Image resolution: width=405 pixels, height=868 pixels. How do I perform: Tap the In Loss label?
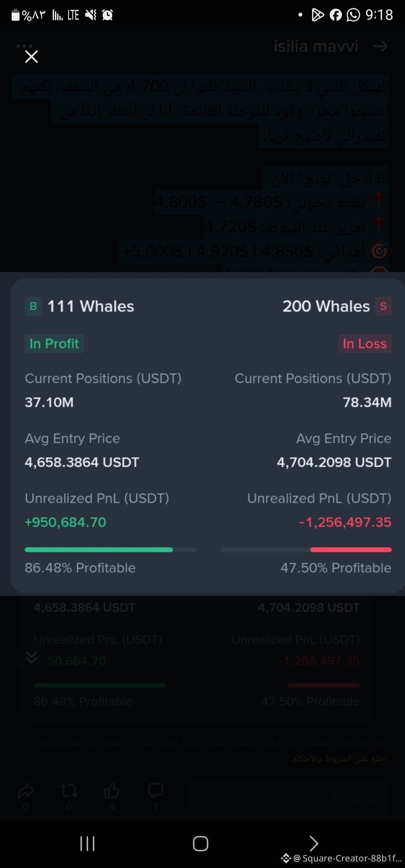[364, 344]
